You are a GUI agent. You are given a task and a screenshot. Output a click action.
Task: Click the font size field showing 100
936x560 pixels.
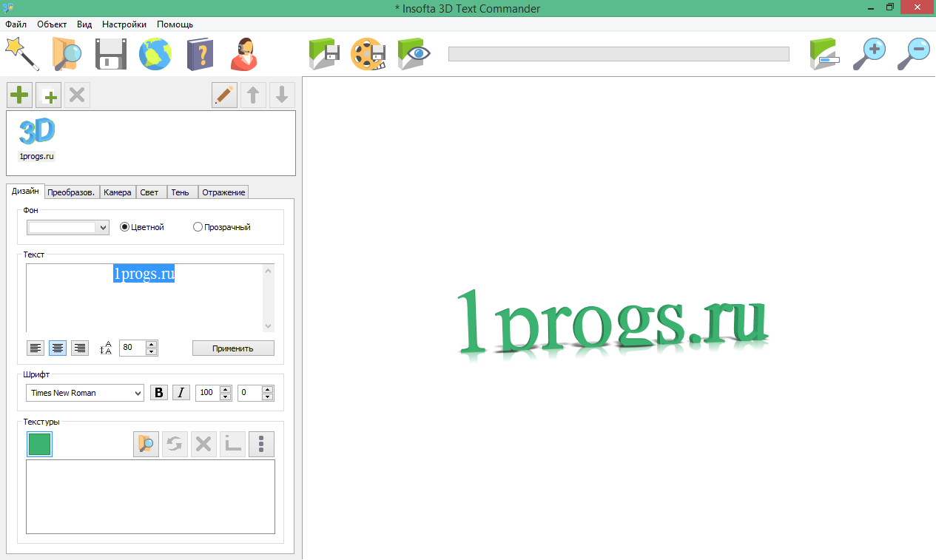pos(208,393)
